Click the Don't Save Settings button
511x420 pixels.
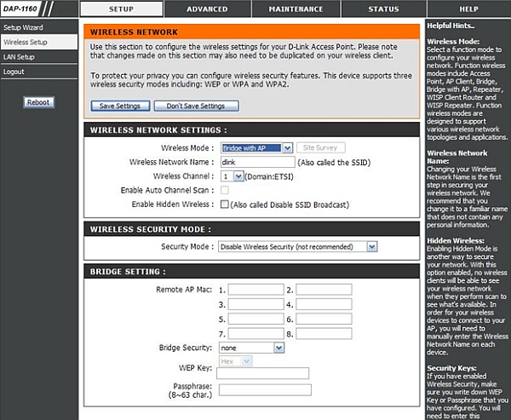click(x=195, y=106)
